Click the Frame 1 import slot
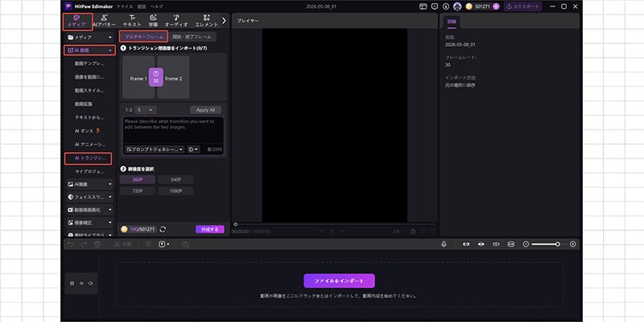This screenshot has height=322, width=644. point(138,77)
